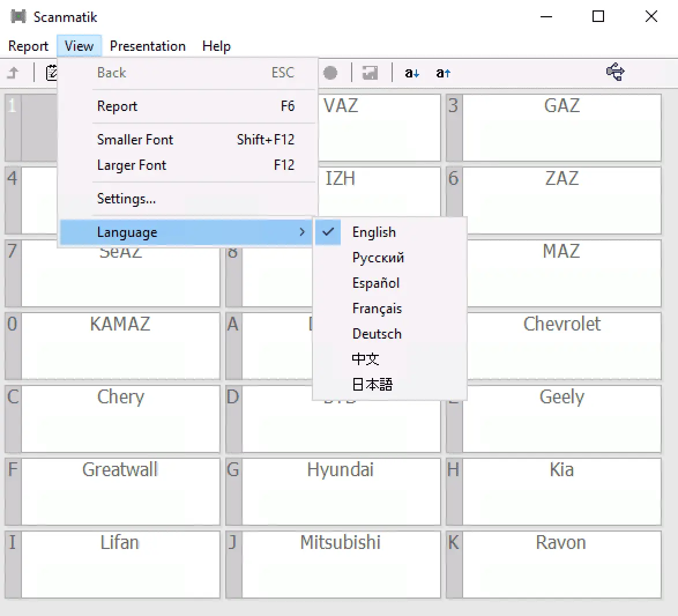Switch language to 日本語

[x=390, y=385]
